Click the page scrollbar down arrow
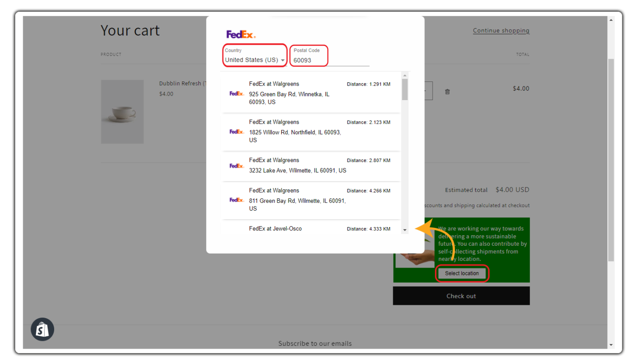636x364 pixels. click(x=611, y=345)
